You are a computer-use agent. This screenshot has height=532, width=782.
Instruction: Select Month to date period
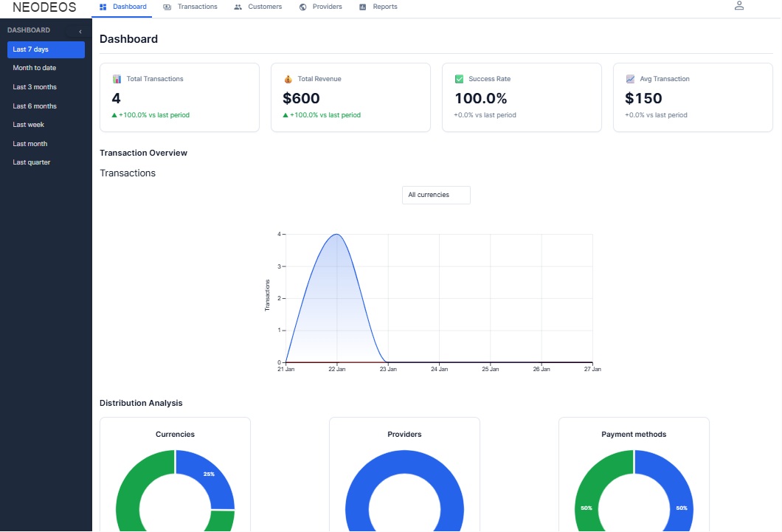pos(35,68)
